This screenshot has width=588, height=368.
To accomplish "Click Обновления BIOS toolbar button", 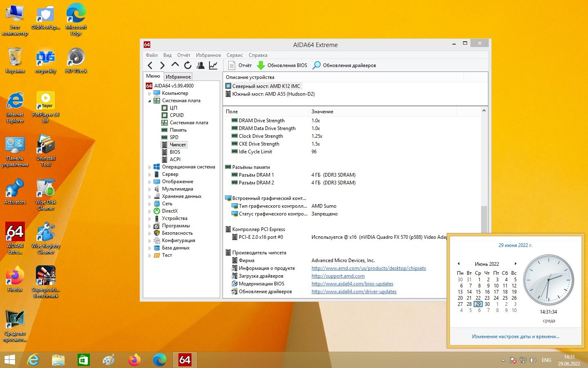I will tap(282, 65).
